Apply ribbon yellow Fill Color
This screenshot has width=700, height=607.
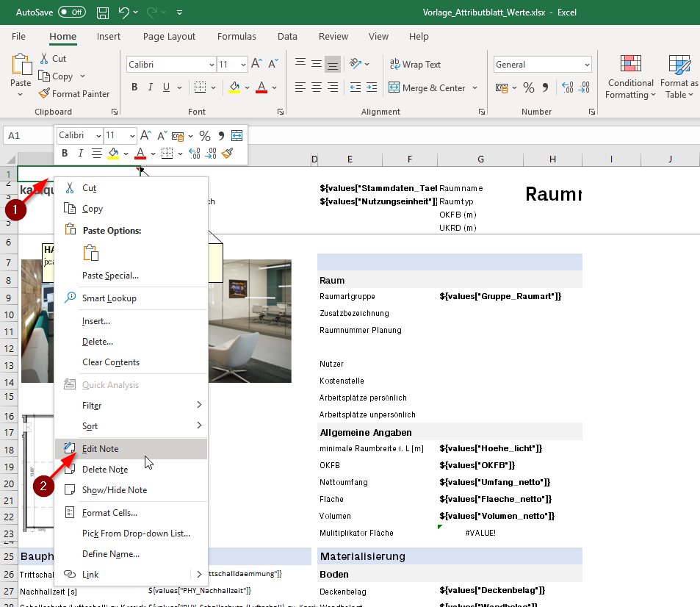coord(234,87)
